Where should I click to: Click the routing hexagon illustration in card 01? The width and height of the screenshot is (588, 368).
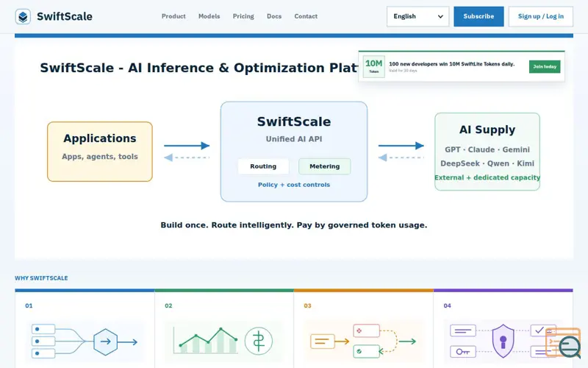coord(105,342)
